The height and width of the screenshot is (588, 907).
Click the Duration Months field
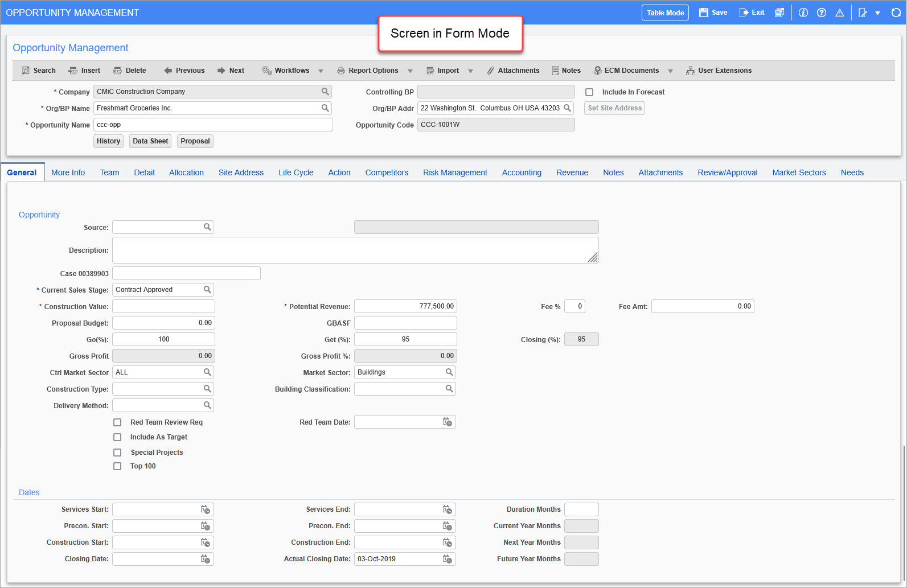581,509
